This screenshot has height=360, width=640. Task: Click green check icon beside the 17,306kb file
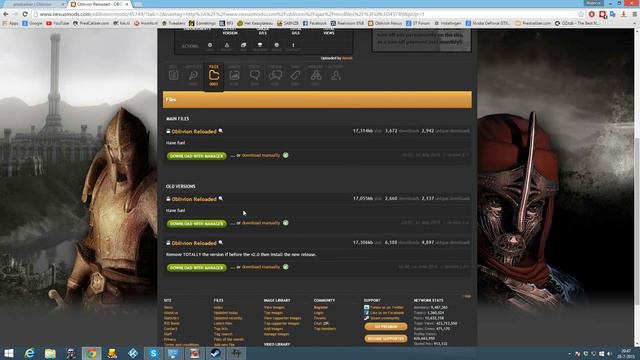tap(286, 267)
